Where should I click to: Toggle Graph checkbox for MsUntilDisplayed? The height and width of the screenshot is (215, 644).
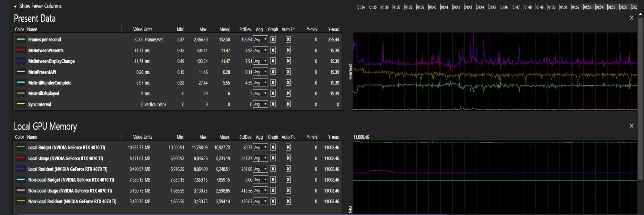click(x=273, y=93)
